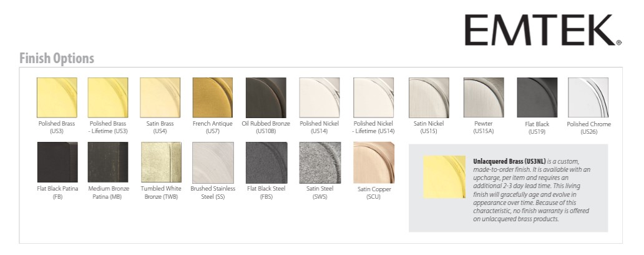Click the Finish Options heading
The width and height of the screenshot is (644, 255).
pyautogui.click(x=57, y=58)
